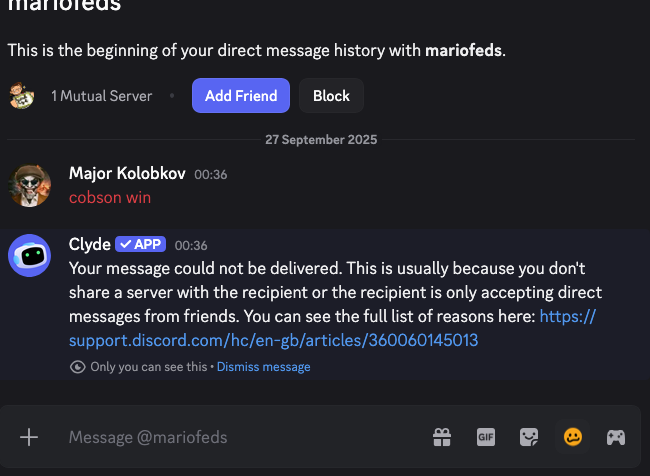Click the eye icon beside 'Only you can see this'
The image size is (650, 476).
click(78, 367)
